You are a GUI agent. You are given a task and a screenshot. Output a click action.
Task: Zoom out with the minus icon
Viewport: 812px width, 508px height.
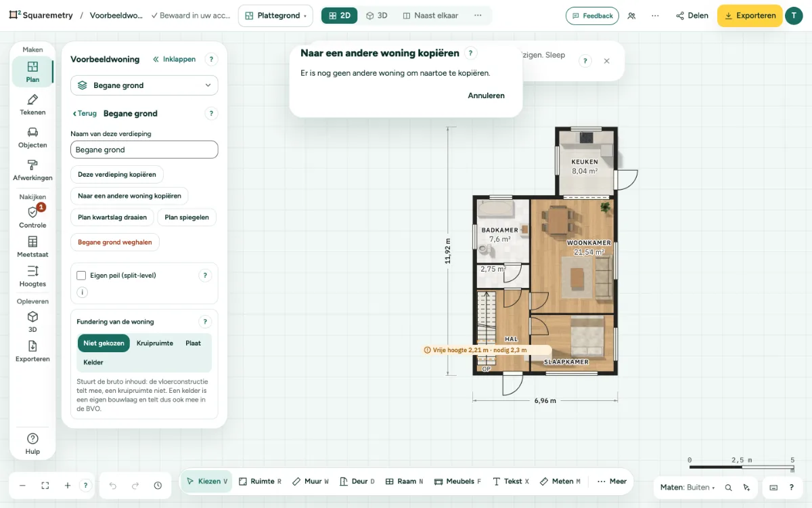(22, 486)
